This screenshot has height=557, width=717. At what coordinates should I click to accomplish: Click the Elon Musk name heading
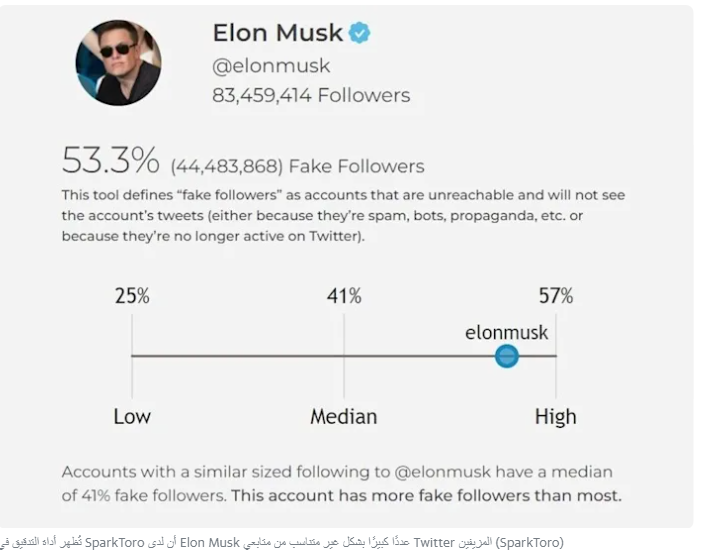coord(277,33)
